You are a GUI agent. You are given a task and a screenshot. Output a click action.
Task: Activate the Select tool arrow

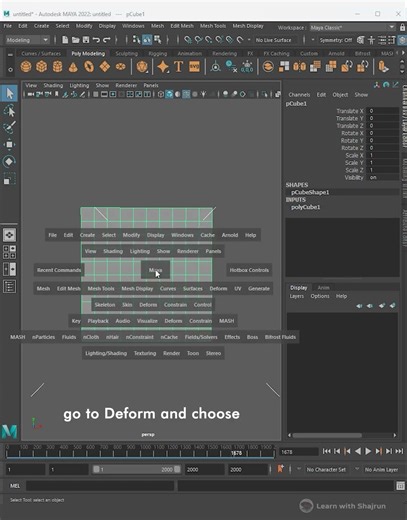pyautogui.click(x=9, y=93)
